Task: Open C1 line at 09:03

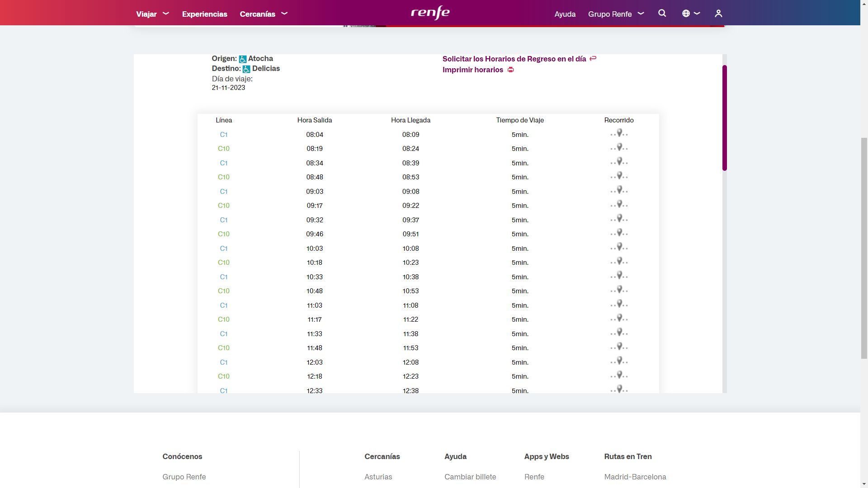Action: click(224, 192)
